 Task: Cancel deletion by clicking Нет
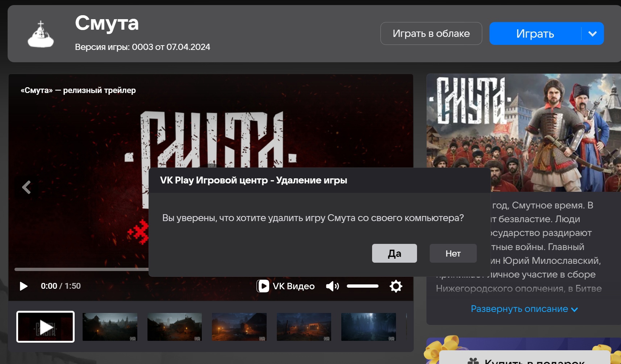pyautogui.click(x=453, y=253)
